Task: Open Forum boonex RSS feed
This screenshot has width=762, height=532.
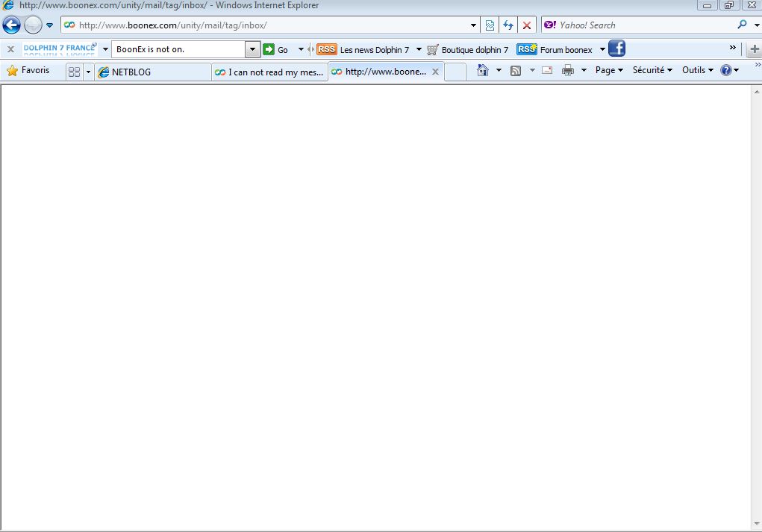Action: pos(555,49)
